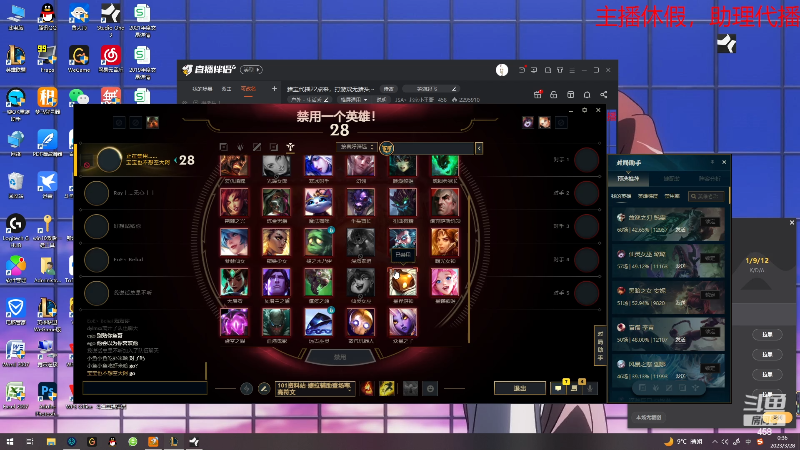Collapse the search bar arrow button

tap(479, 148)
